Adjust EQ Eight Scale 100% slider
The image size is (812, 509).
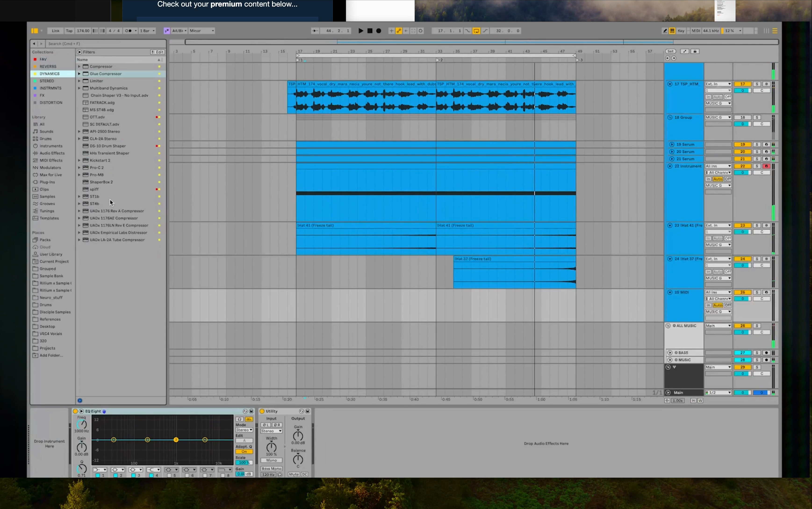coord(244,462)
